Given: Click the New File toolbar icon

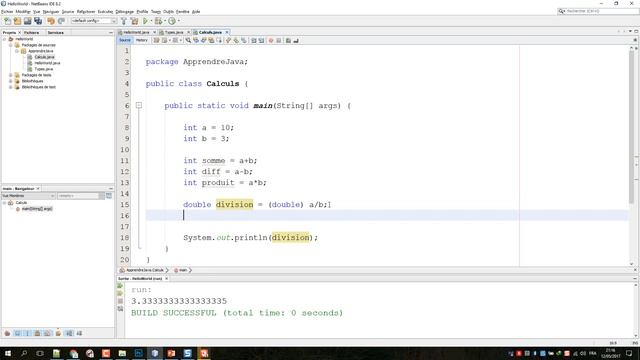Looking at the screenshot, I should pyautogui.click(x=7, y=21).
